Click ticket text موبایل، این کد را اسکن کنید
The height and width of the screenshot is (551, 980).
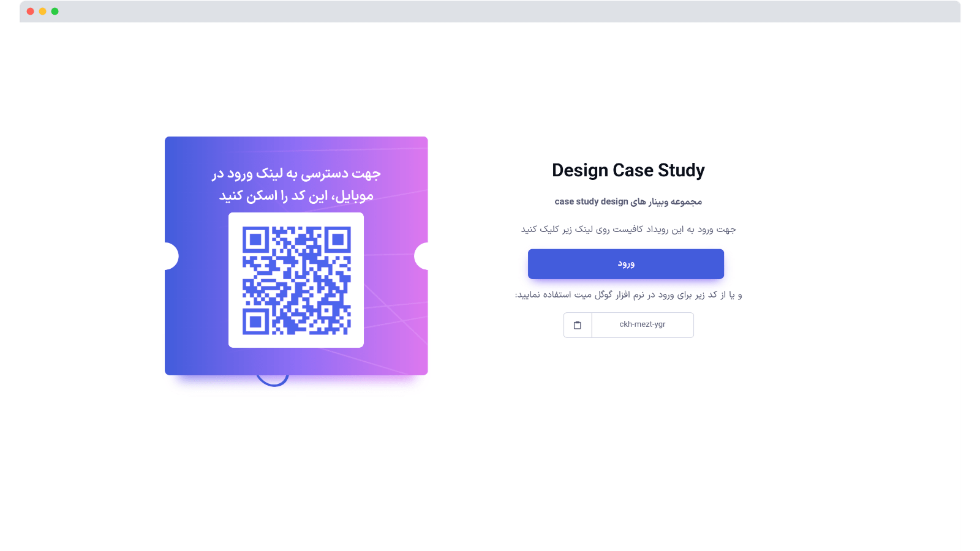click(296, 196)
